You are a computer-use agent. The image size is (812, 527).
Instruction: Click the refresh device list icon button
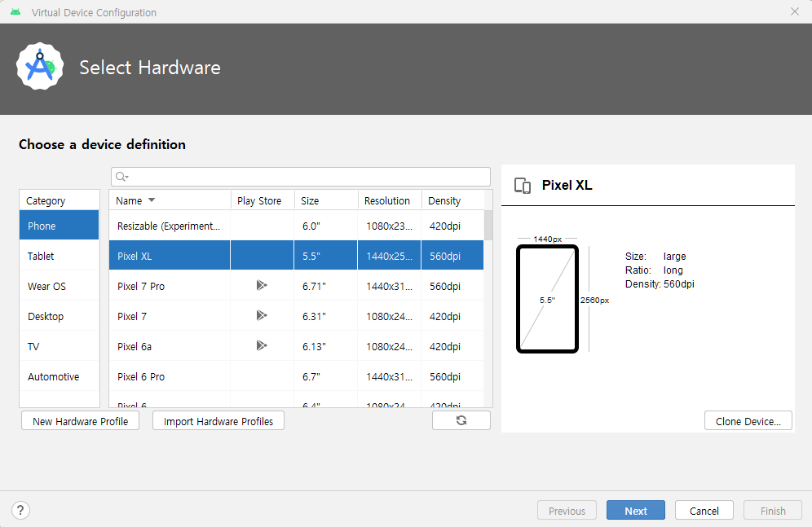tap(461, 420)
